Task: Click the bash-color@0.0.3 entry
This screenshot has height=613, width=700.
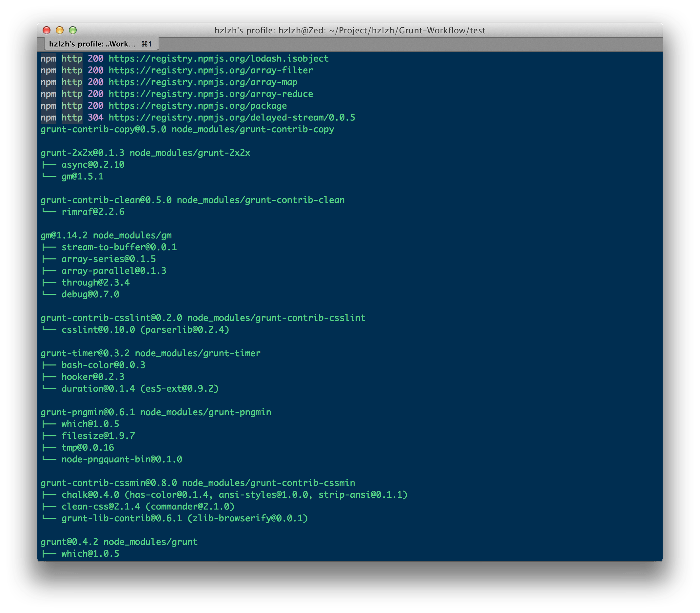Action: [x=103, y=365]
